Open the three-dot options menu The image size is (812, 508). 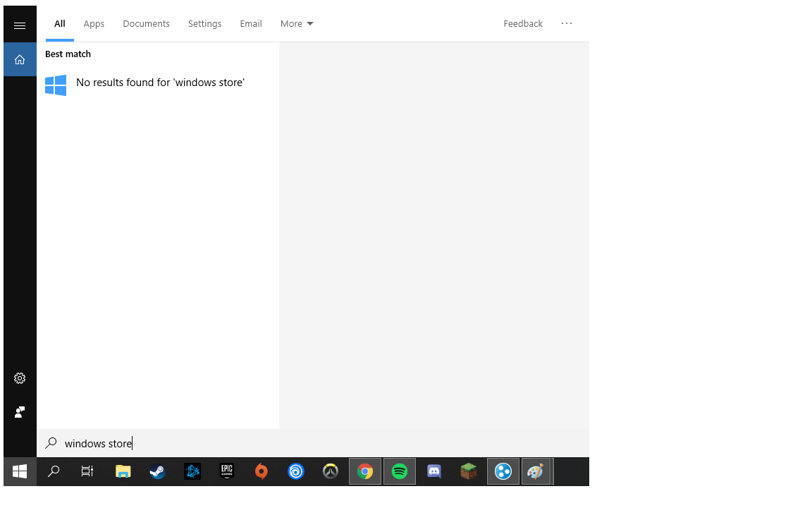click(x=567, y=23)
